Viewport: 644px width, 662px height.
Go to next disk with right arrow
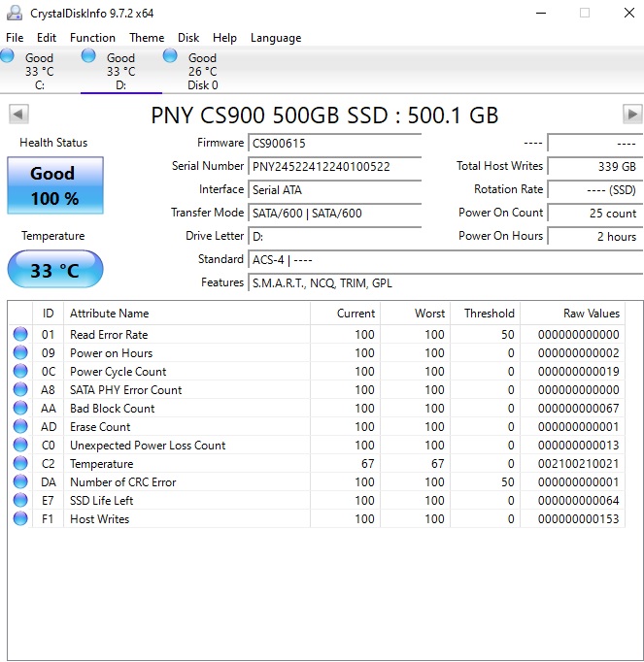[631, 115]
